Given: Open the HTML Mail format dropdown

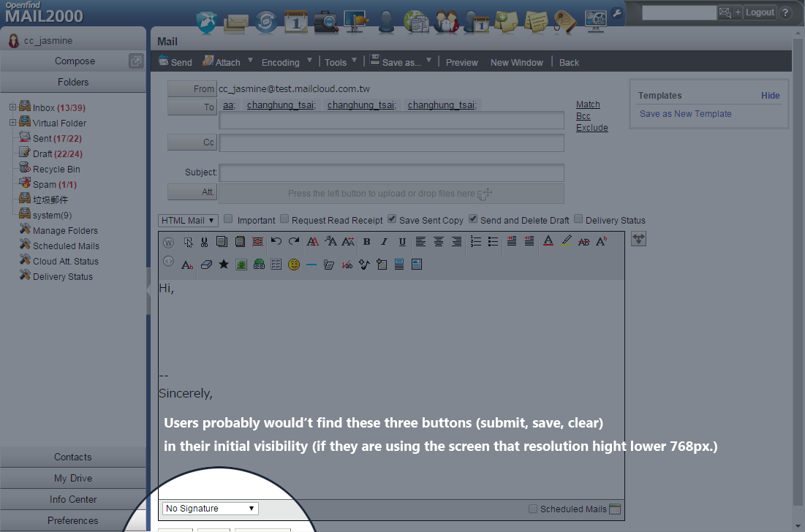Looking at the screenshot, I should point(188,220).
